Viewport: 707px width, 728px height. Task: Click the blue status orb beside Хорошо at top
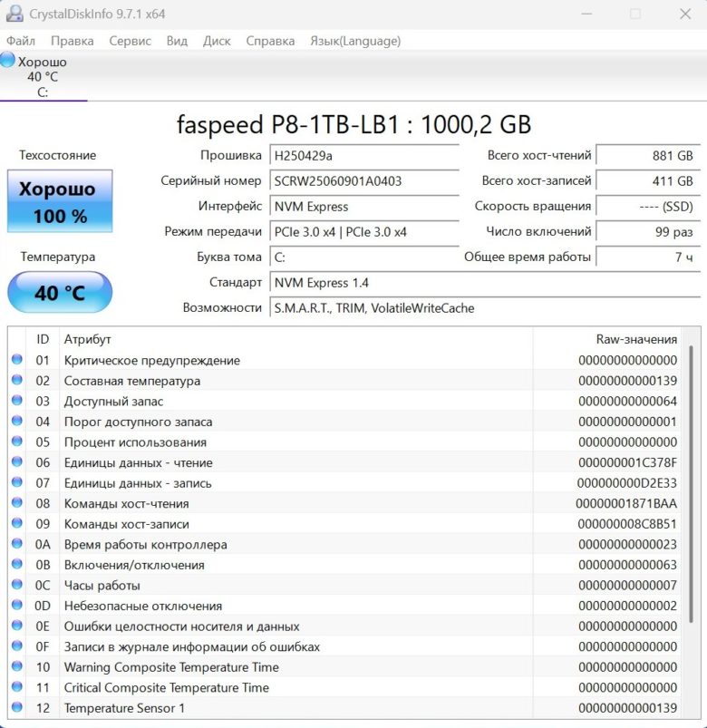[8, 60]
